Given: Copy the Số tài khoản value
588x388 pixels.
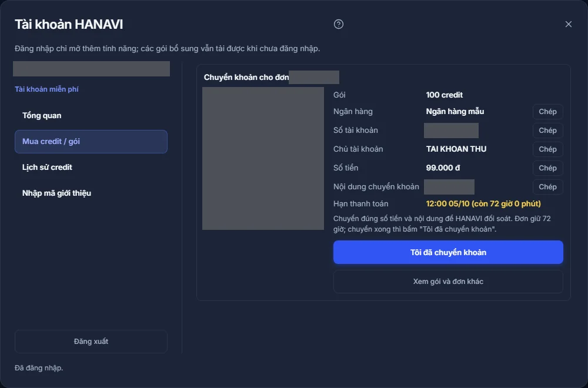Looking at the screenshot, I should click(547, 130).
